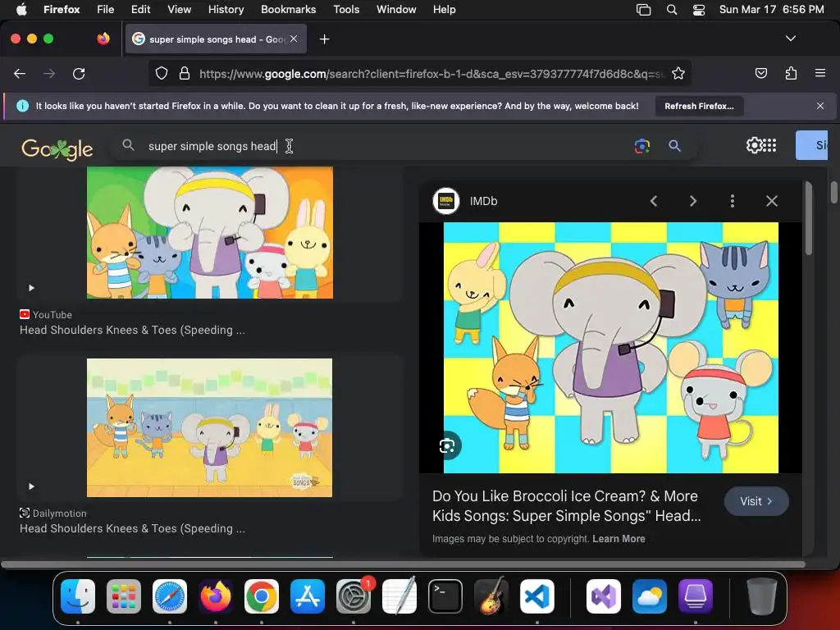Close the IMDb image preview panel
This screenshot has width=840, height=630.
coord(771,201)
